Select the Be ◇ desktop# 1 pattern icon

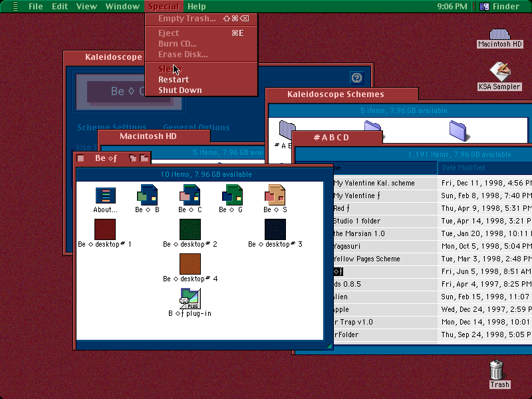(x=105, y=229)
